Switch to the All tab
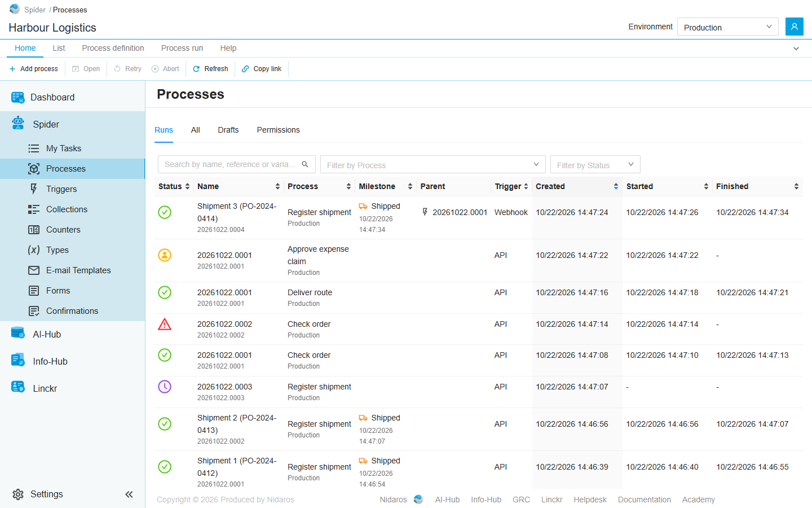 [196, 130]
